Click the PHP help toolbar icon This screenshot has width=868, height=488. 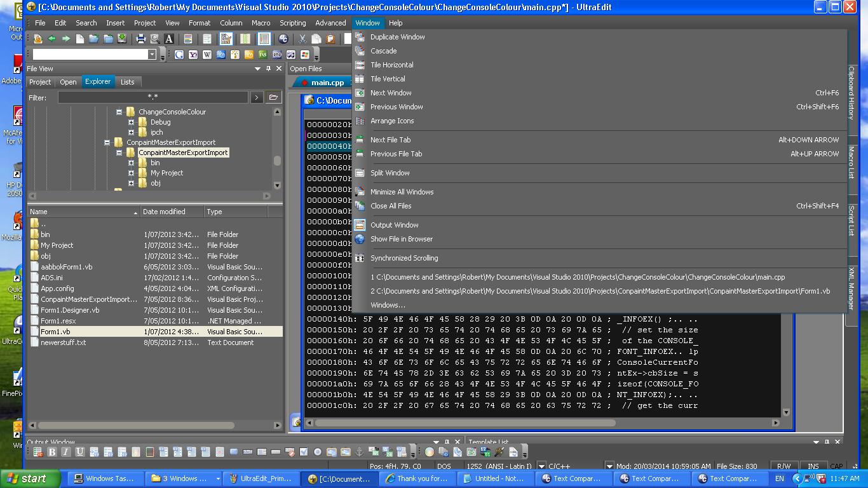pos(277,55)
